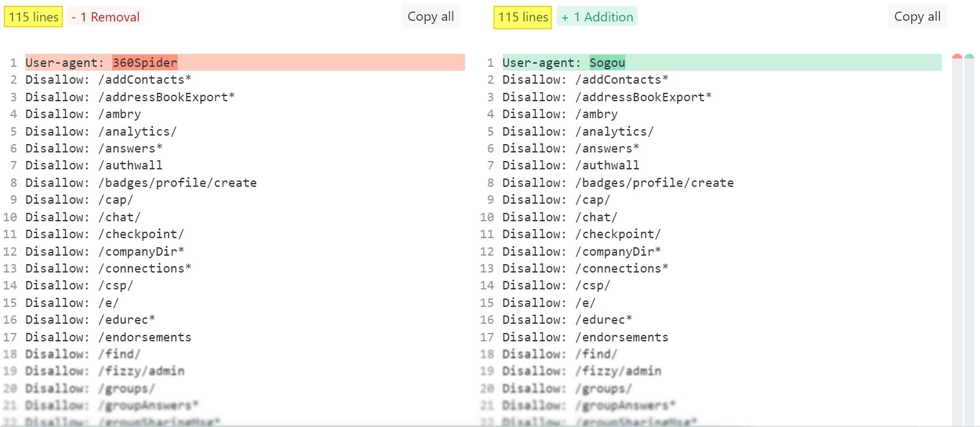
Task: Select 'Disallow: /groups/' in the left pane
Action: point(90,388)
